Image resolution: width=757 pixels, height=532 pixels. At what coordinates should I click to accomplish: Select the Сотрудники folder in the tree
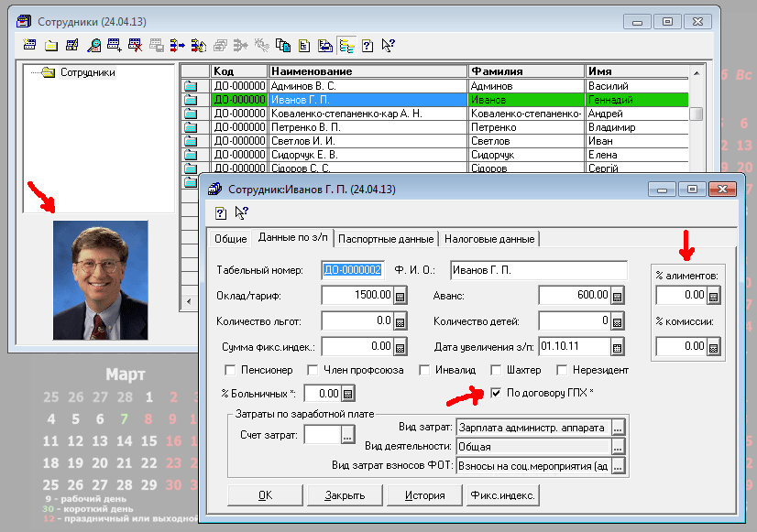87,72
